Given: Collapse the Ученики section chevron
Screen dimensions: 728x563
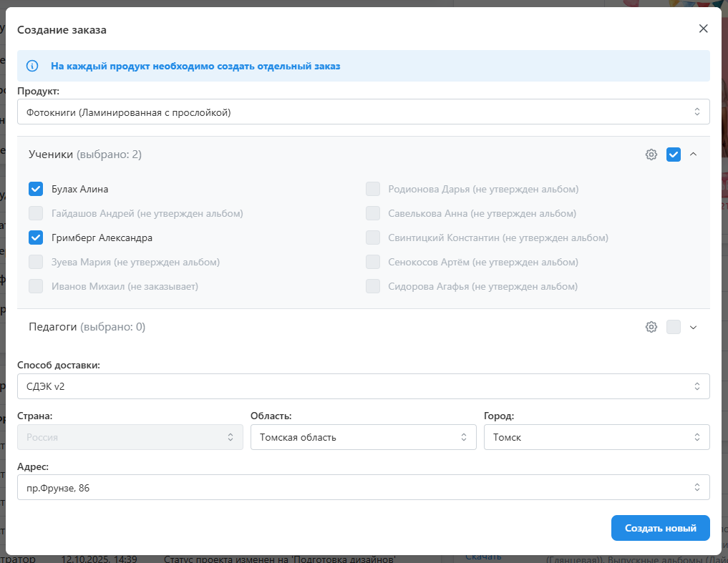Looking at the screenshot, I should pyautogui.click(x=693, y=155).
